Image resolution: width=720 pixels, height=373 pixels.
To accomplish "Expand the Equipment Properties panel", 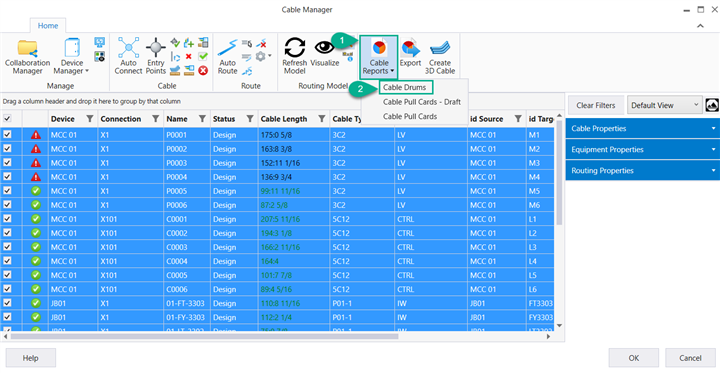I will (642, 150).
